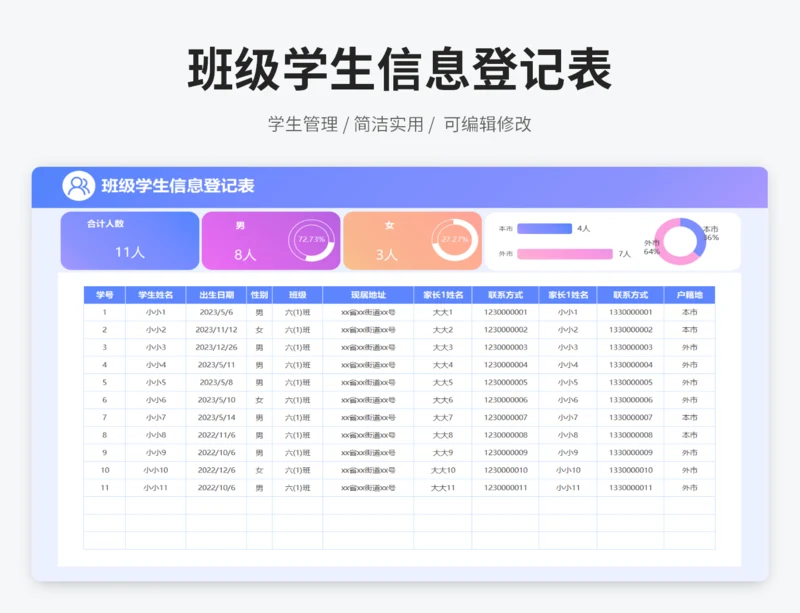Select the 学号 column header
This screenshot has width=800, height=613.
[105, 295]
